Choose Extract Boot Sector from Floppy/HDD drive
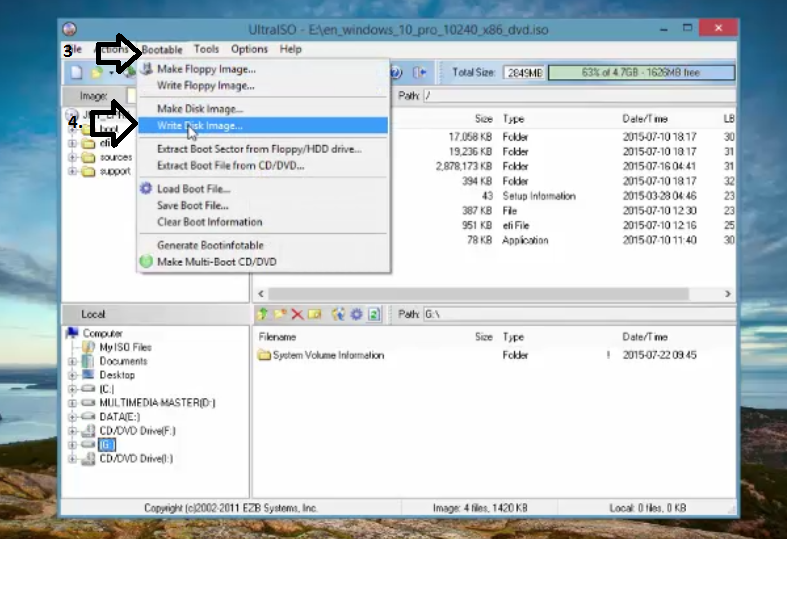 (263, 149)
